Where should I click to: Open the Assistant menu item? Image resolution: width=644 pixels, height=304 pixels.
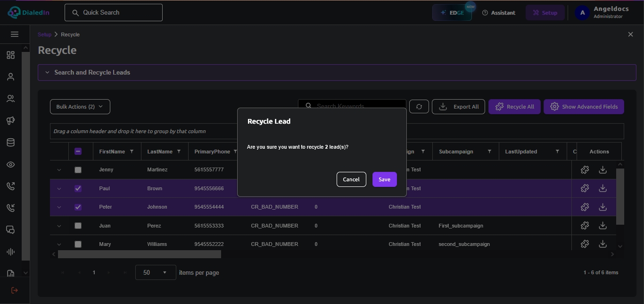tap(499, 13)
